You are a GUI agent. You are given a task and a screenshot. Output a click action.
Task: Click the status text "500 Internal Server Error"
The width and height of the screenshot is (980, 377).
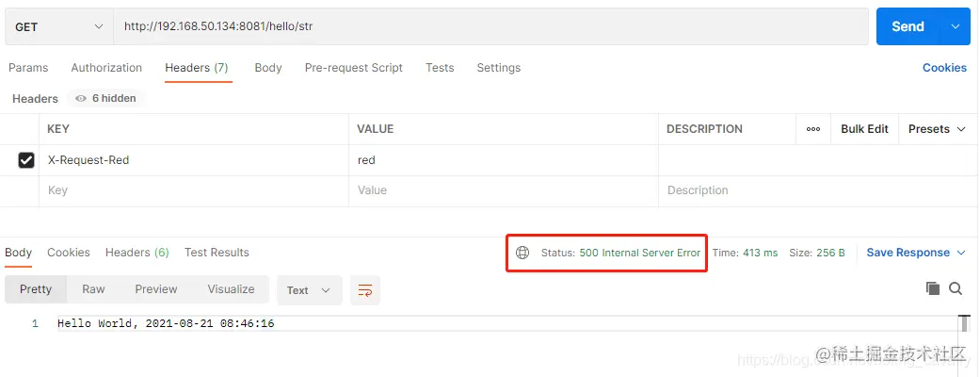pos(640,253)
